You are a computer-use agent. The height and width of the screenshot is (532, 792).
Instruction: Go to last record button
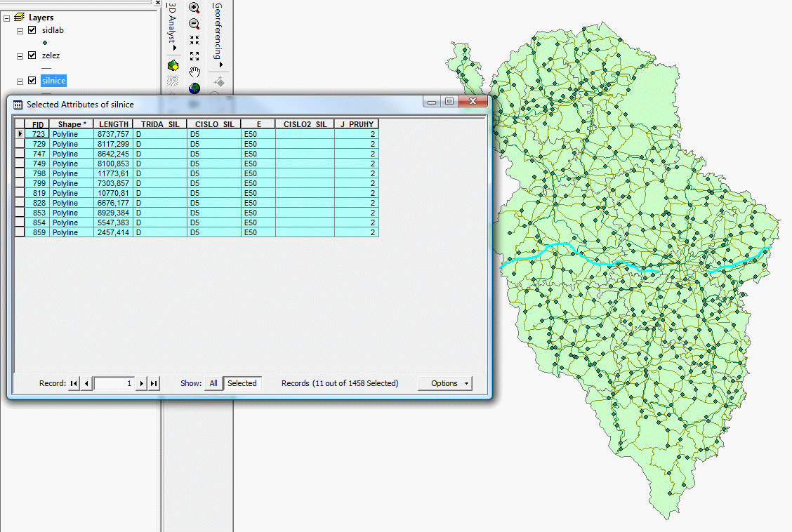point(154,384)
